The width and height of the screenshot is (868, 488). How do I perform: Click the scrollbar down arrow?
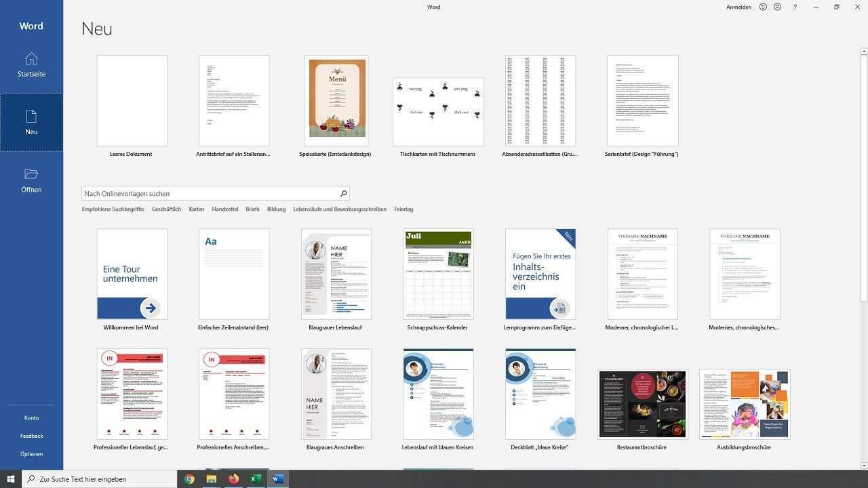click(864, 466)
